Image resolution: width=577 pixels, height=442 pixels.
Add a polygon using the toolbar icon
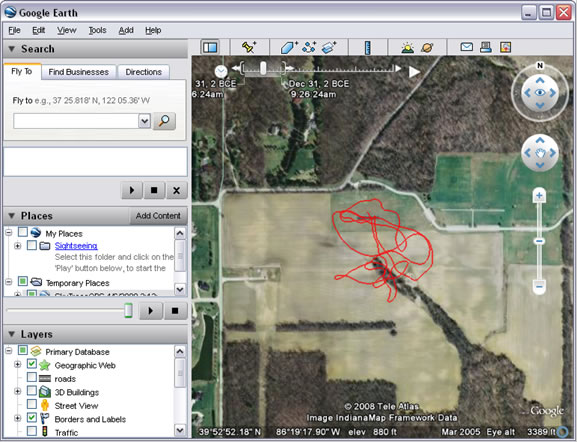click(x=289, y=47)
